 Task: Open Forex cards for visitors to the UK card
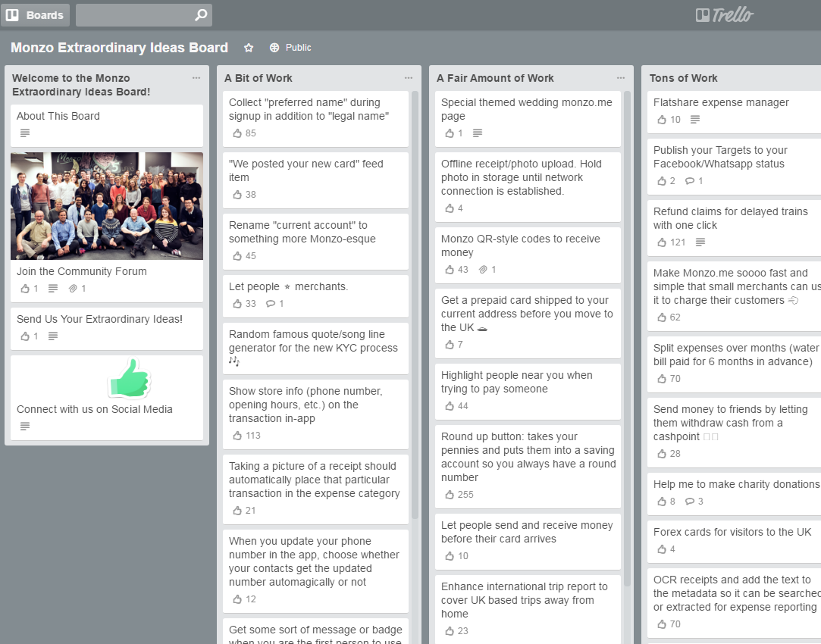[734, 542]
